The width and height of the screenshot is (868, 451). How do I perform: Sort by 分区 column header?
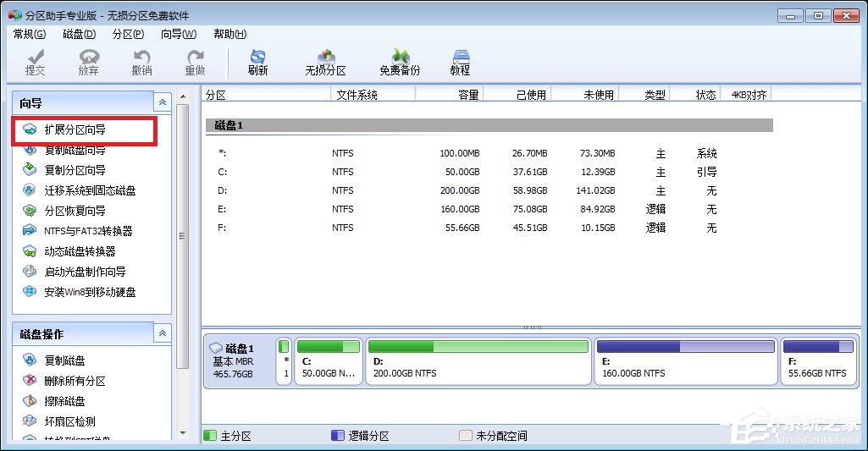click(266, 95)
